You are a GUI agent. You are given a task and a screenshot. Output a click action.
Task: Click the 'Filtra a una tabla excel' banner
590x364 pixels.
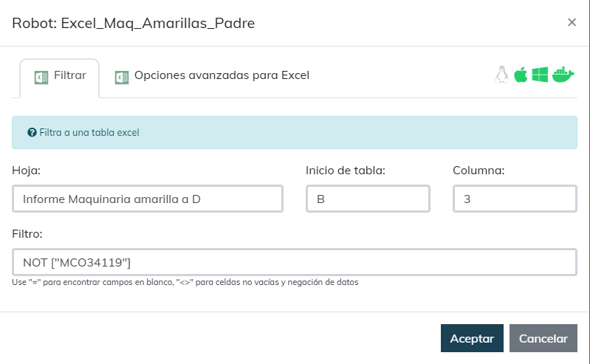(294, 133)
